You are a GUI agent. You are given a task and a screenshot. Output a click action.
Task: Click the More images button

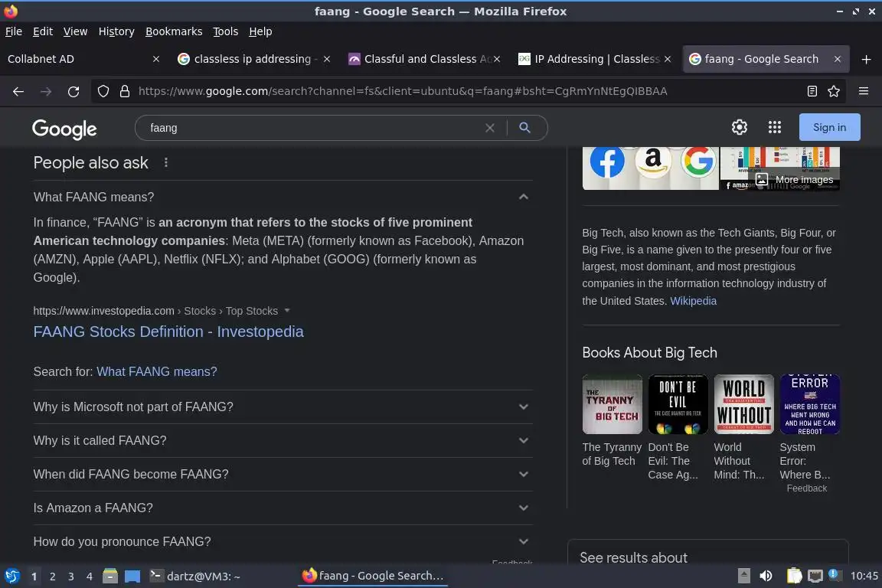point(795,179)
